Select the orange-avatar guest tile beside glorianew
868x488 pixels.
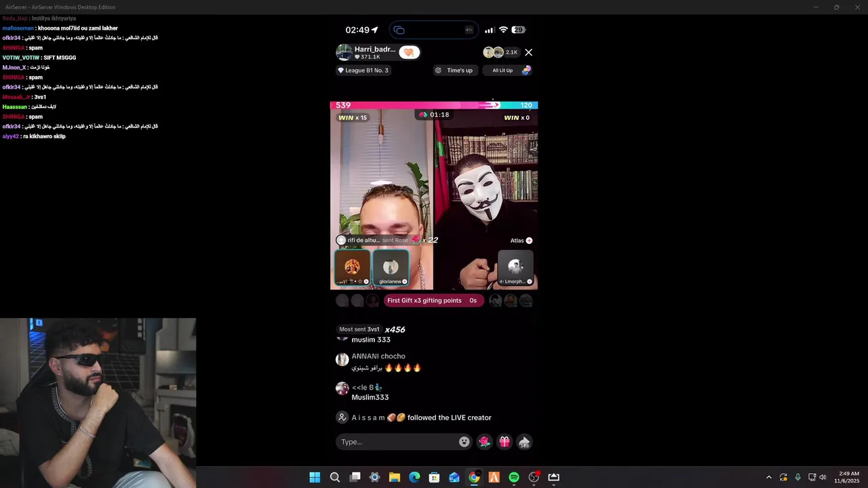coord(352,268)
